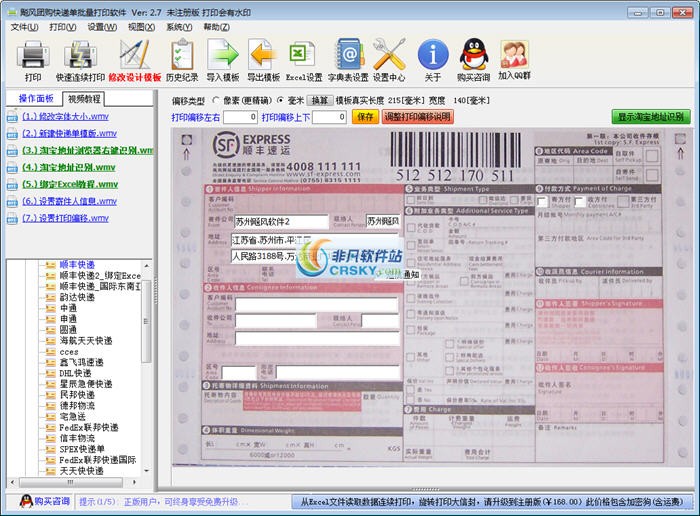Select 韵达快递 template
Viewport: 700px width, 516px height.
(77, 297)
